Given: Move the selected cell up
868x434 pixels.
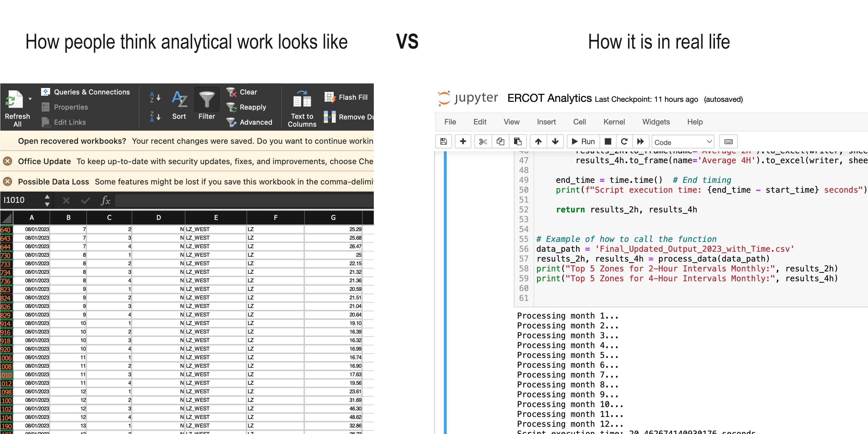Looking at the screenshot, I should (538, 141).
